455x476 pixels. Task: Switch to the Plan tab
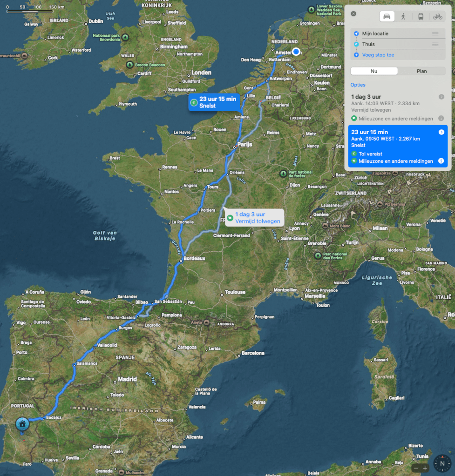[x=421, y=71]
